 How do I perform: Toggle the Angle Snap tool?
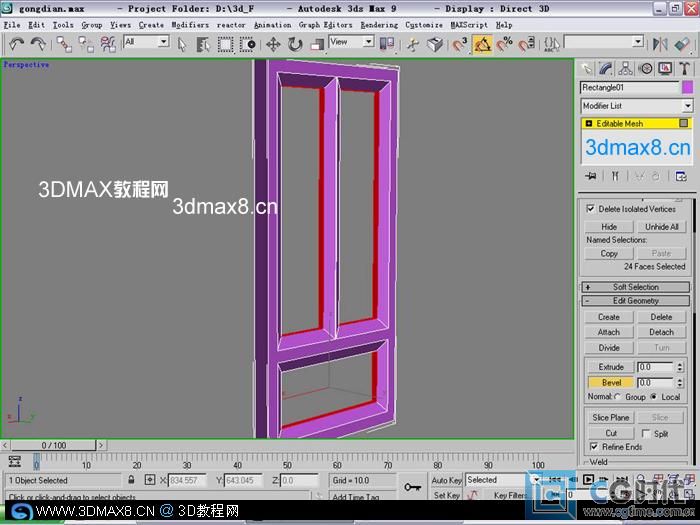482,44
